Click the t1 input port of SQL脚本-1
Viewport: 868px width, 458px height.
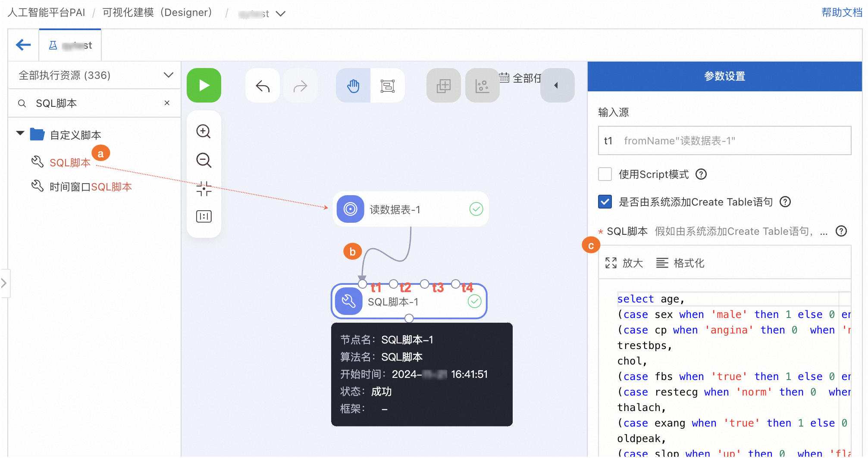coord(362,284)
